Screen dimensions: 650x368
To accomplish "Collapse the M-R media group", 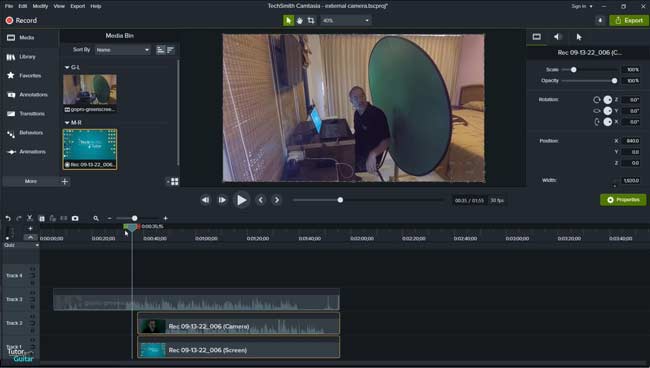I will click(x=67, y=123).
